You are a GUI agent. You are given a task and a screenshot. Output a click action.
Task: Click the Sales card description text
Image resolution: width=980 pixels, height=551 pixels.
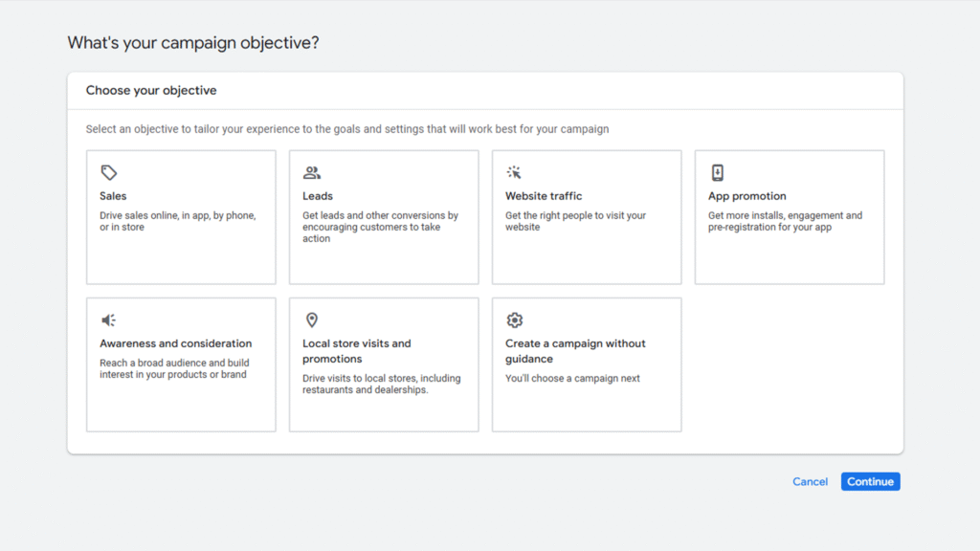[177, 221]
